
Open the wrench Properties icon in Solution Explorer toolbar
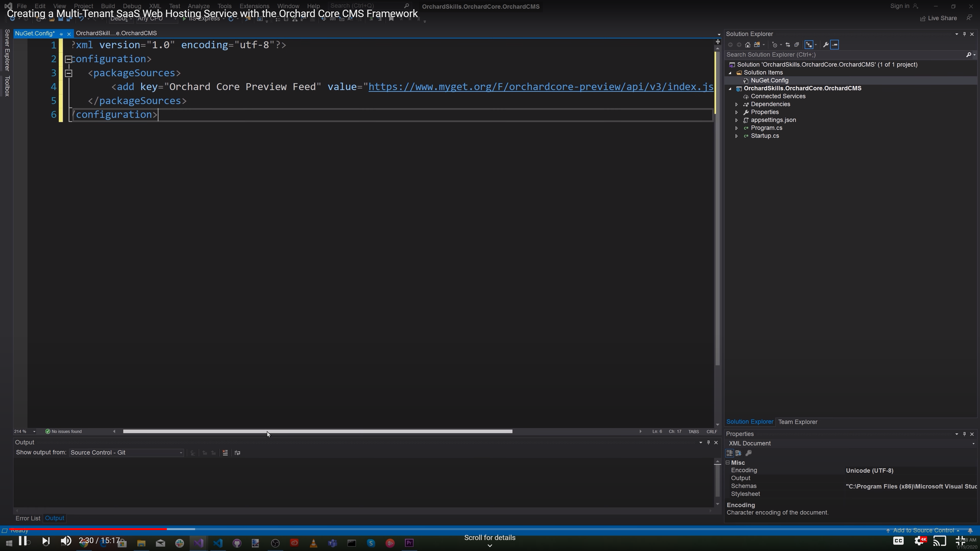[826, 45]
